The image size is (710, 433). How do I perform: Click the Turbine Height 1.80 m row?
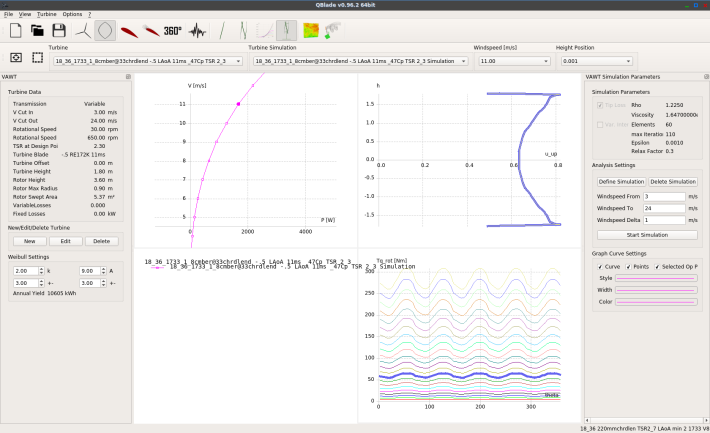(63, 172)
